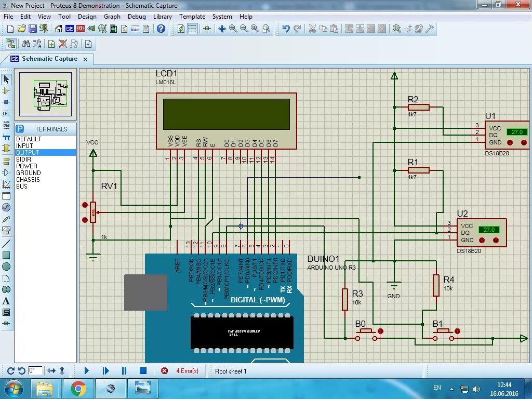Screen dimensions: 532x399
Task: Click the overview schematic thumbnail
Action: 46,95
